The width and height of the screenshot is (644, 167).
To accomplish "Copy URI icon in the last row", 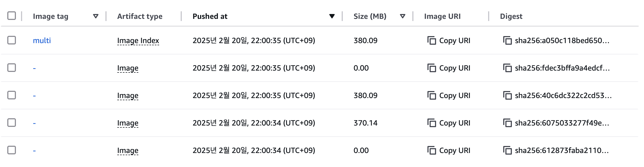I will [432, 151].
